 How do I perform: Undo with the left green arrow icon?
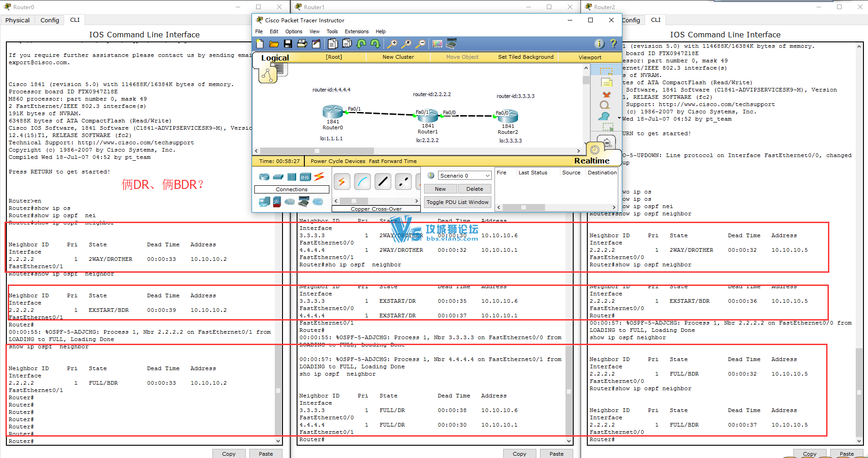pyautogui.click(x=361, y=44)
